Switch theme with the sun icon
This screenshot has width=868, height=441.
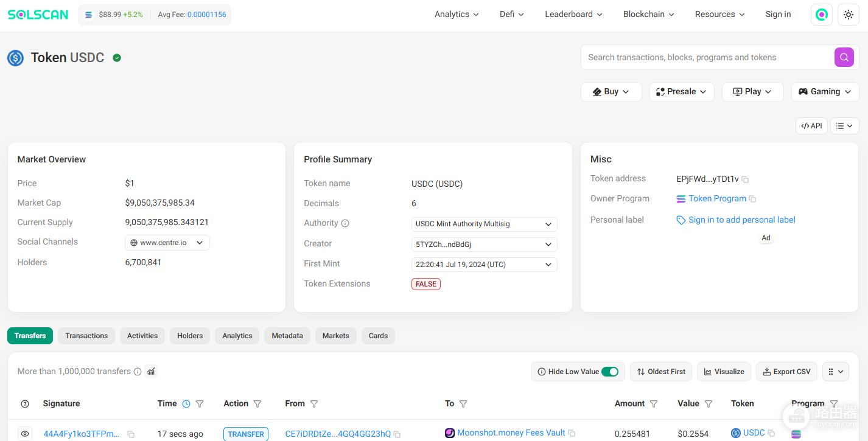(849, 15)
